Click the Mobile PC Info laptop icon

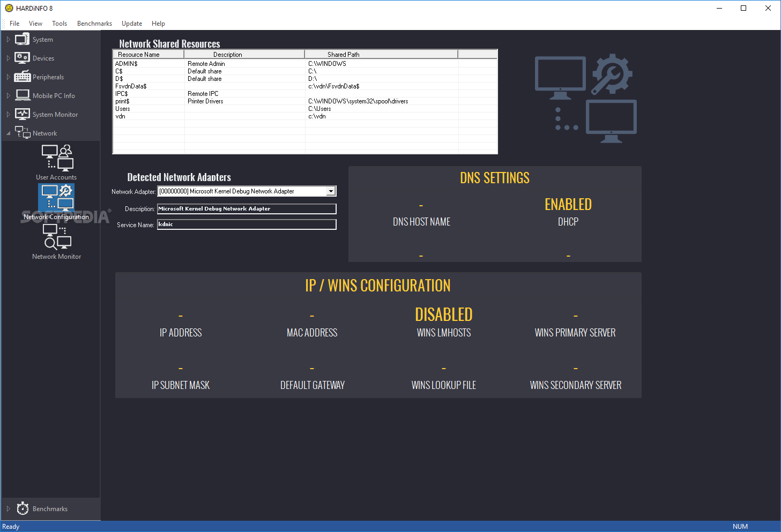pos(23,95)
